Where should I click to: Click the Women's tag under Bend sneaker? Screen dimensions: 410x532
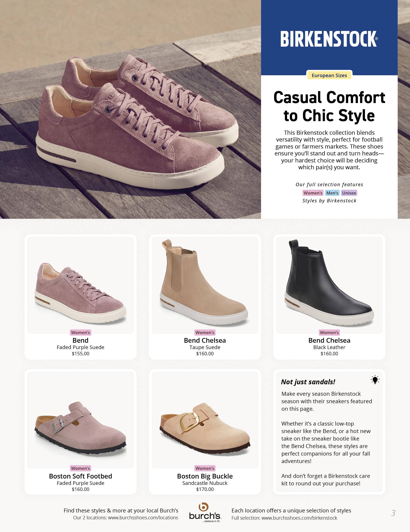pyautogui.click(x=80, y=332)
